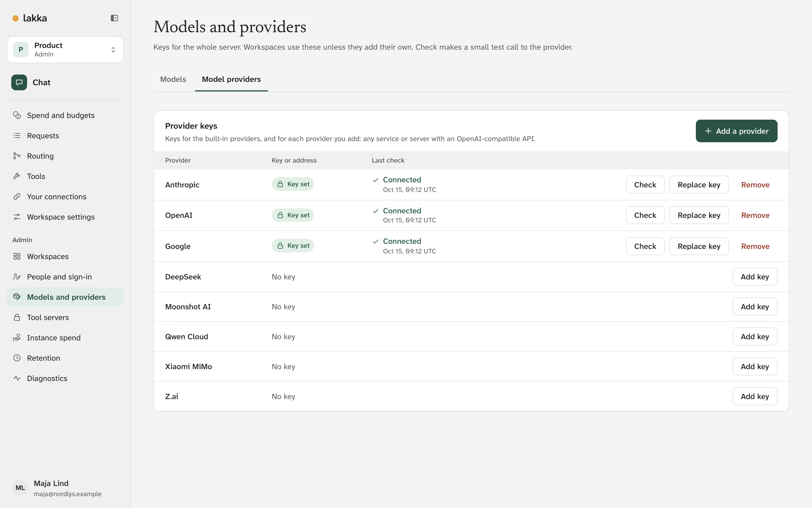The width and height of the screenshot is (812, 508).
Task: Add key for Xiaomi MiMo
Action: pos(754,367)
